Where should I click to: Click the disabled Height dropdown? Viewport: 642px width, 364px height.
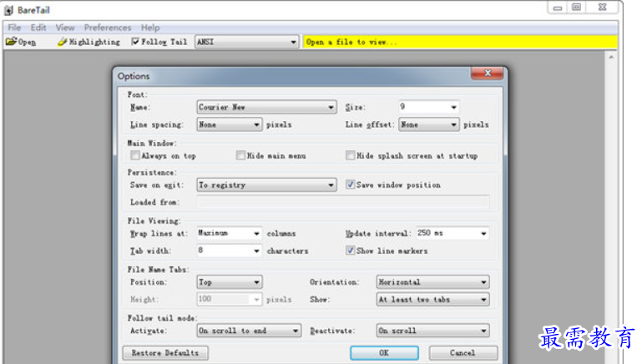(230, 300)
